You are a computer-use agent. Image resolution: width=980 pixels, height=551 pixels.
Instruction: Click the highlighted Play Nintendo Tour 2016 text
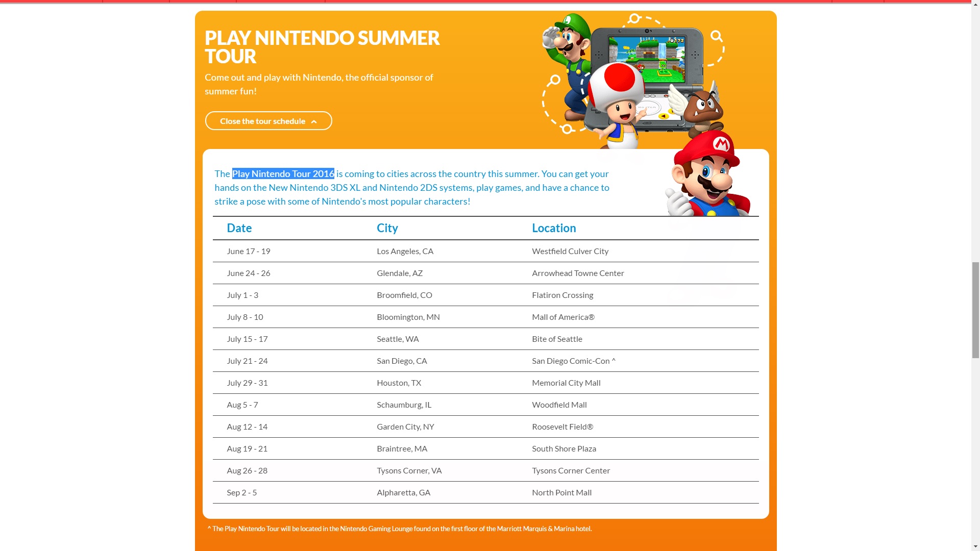(283, 174)
